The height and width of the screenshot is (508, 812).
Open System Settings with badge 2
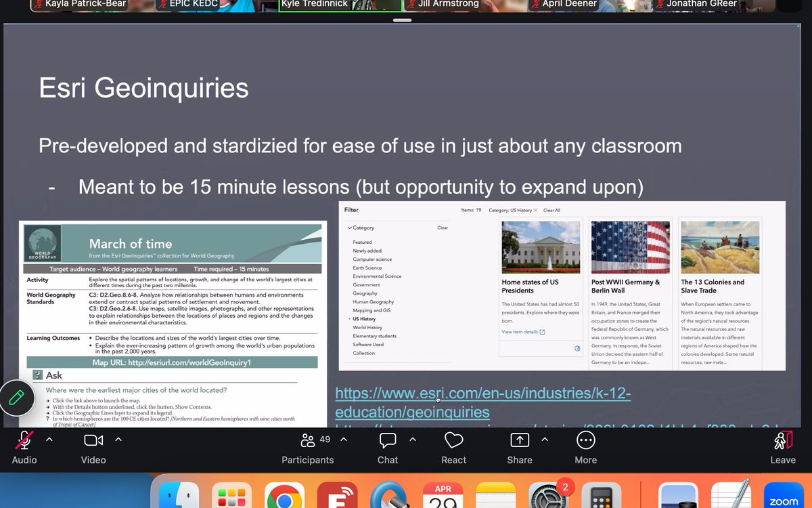(x=549, y=496)
